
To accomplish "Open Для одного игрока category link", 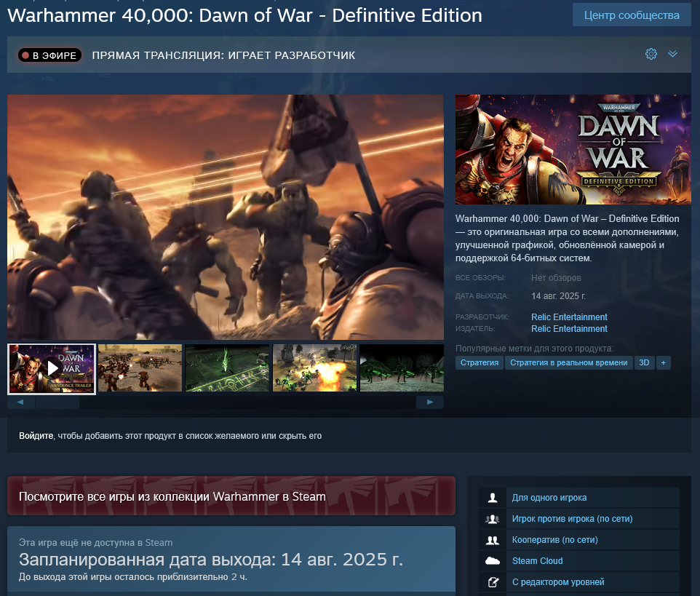I will [549, 498].
